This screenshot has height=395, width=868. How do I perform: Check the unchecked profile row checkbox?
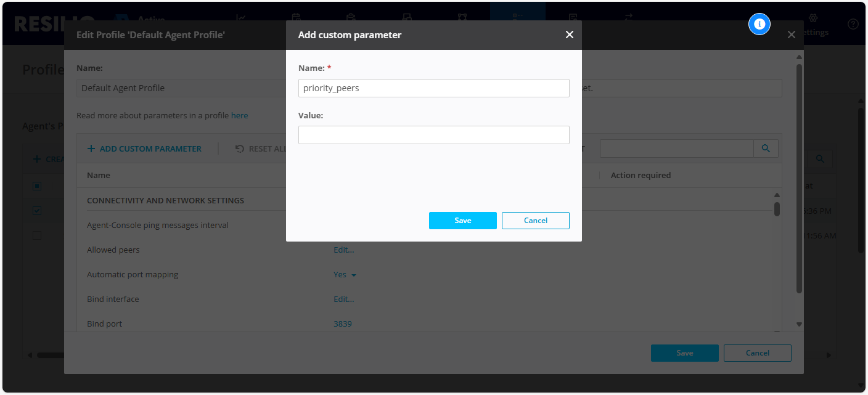pos(37,235)
